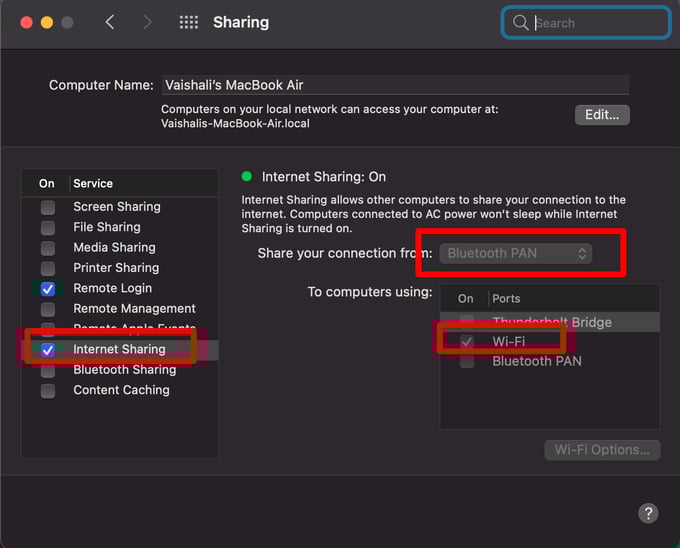Turn off the Internet Sharing checkbox

point(48,350)
